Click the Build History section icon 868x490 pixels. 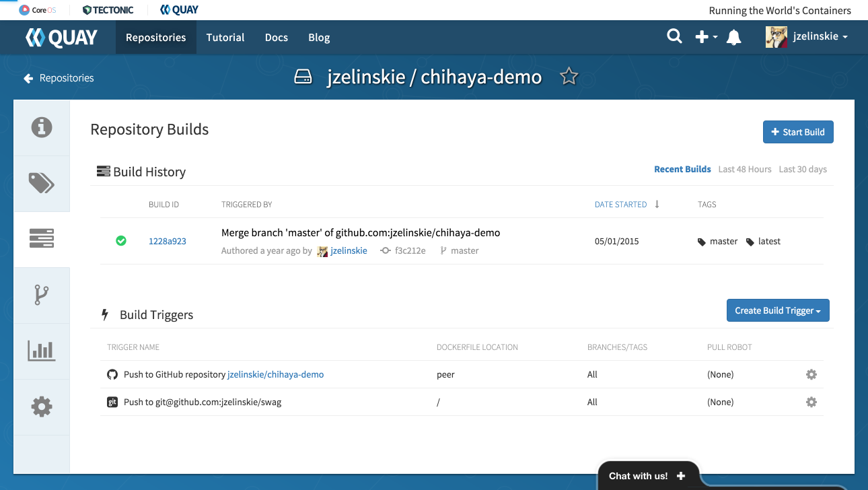(104, 171)
